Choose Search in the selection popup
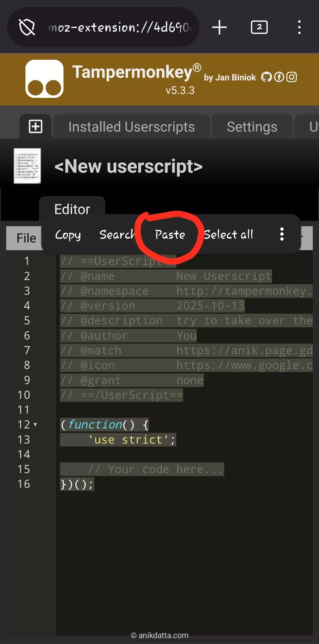This screenshot has width=319, height=644. [x=117, y=234]
